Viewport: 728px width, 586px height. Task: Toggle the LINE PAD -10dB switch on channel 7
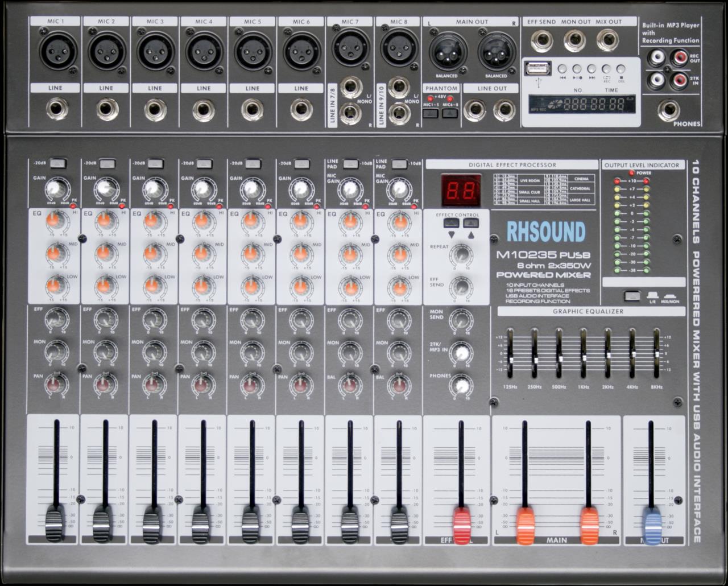351,163
